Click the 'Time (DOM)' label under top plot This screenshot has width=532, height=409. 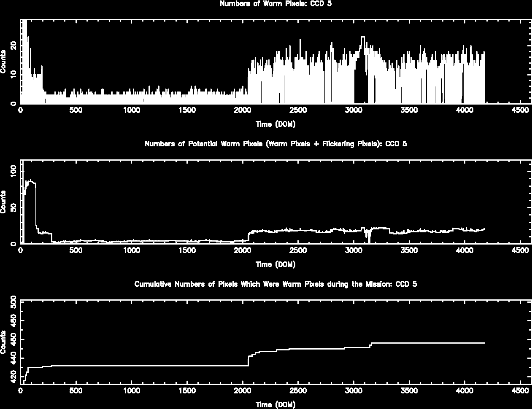(x=275, y=124)
